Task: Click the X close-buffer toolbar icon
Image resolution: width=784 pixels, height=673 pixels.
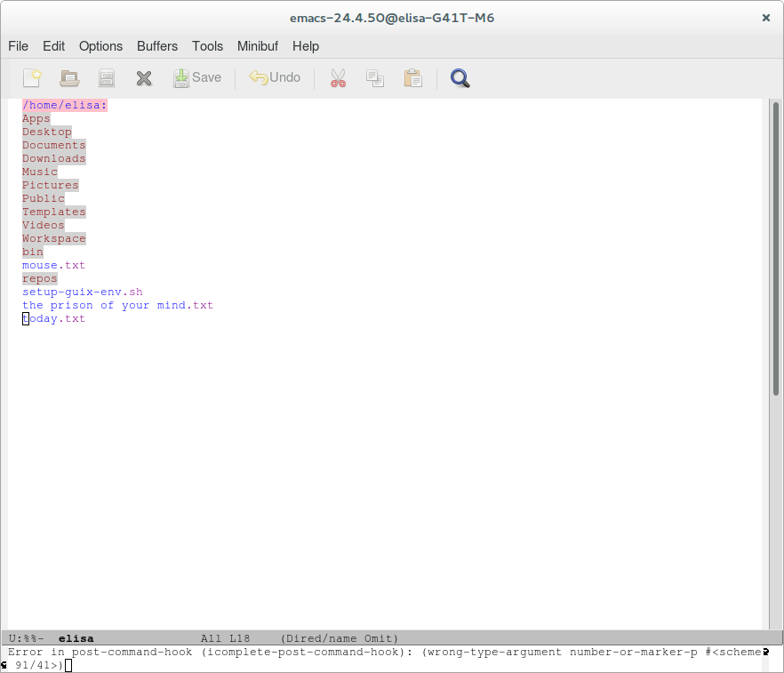Action: point(144,78)
